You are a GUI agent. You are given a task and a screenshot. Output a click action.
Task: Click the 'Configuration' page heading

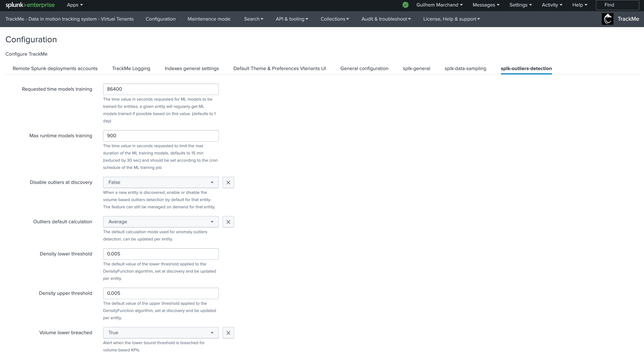31,39
